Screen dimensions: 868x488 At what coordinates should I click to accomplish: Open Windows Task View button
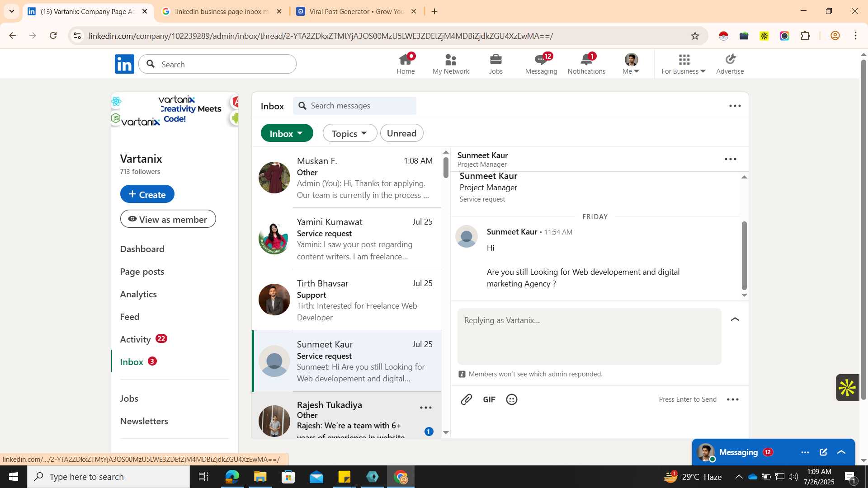click(203, 477)
